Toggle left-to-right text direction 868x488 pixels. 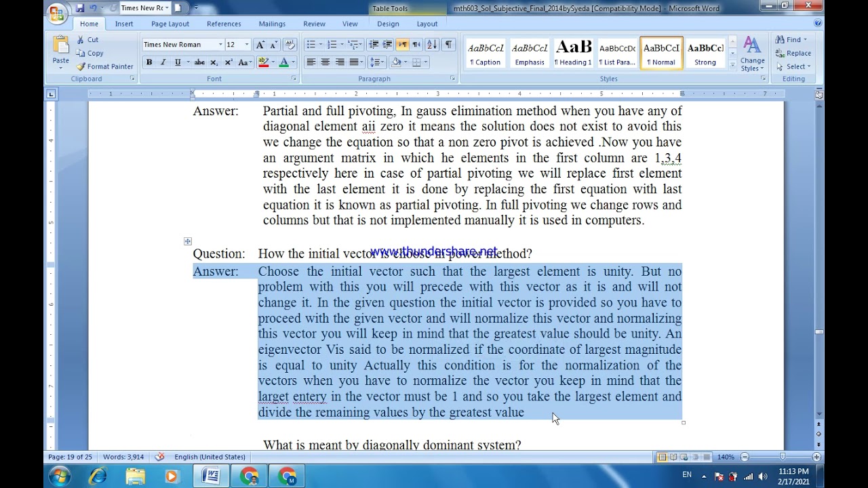[403, 45]
